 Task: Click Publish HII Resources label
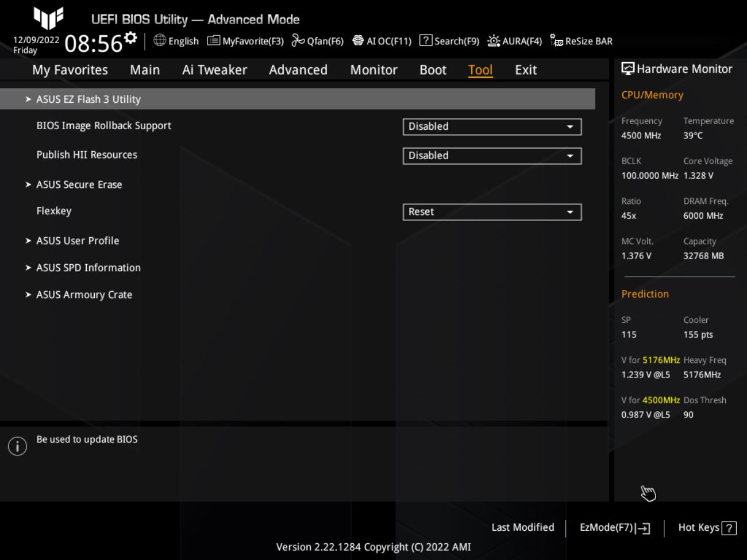87,155
